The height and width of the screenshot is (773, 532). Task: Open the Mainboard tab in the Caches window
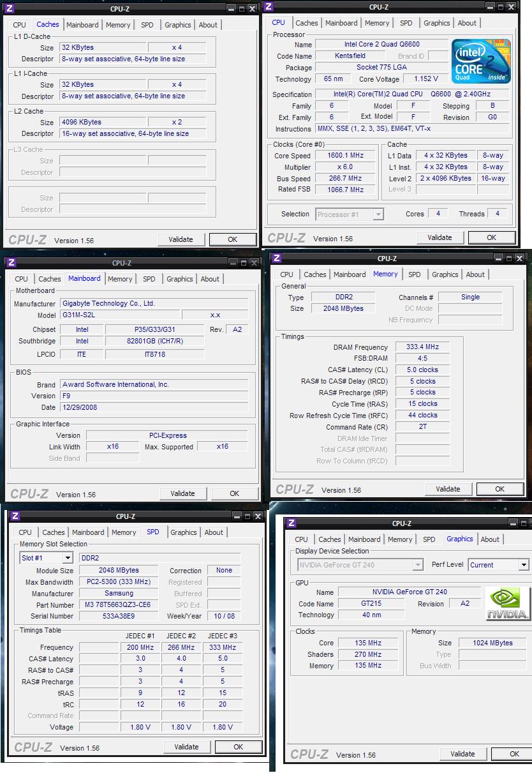tap(82, 25)
